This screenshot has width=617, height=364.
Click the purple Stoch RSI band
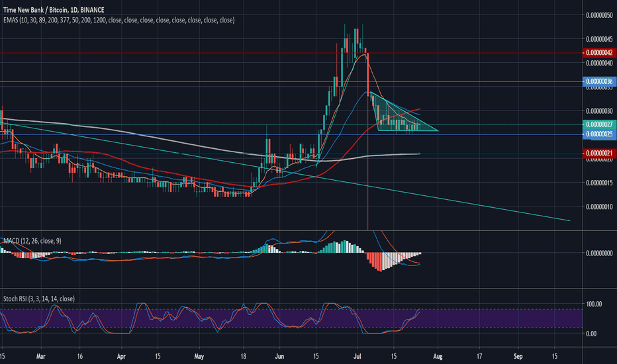pyautogui.click(x=291, y=318)
